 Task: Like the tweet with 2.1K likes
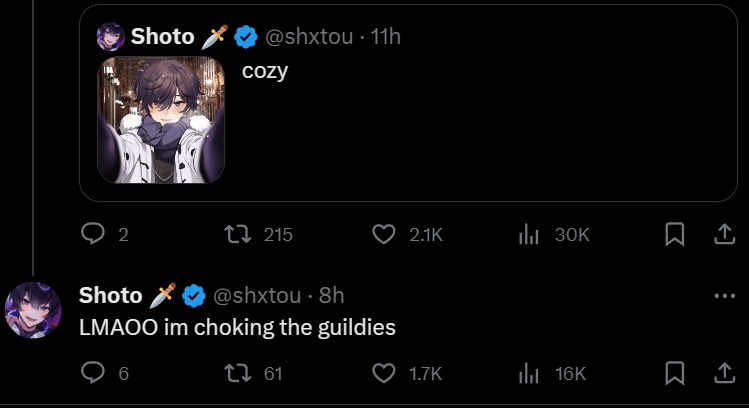tap(384, 234)
